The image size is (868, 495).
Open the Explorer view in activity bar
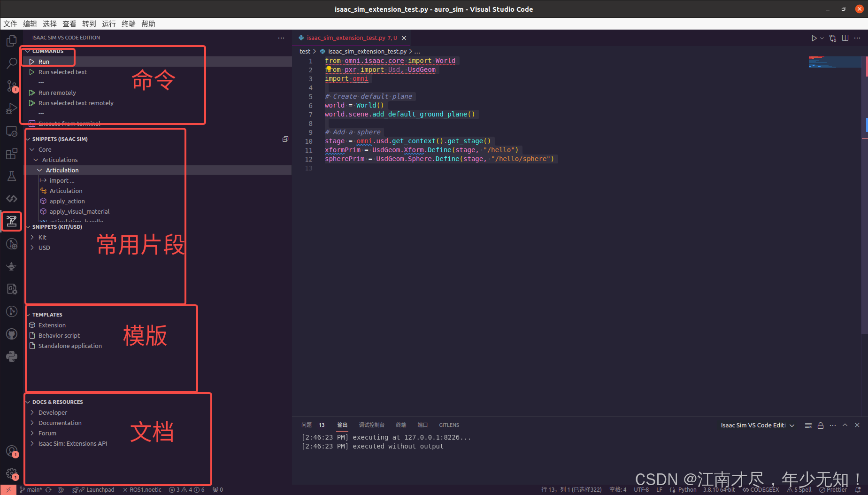[x=12, y=41]
